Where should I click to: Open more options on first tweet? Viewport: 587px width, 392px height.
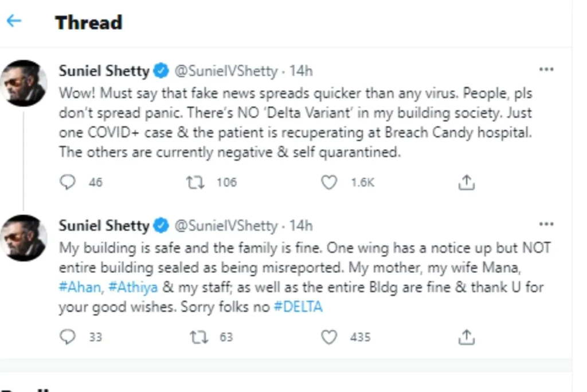[546, 70]
